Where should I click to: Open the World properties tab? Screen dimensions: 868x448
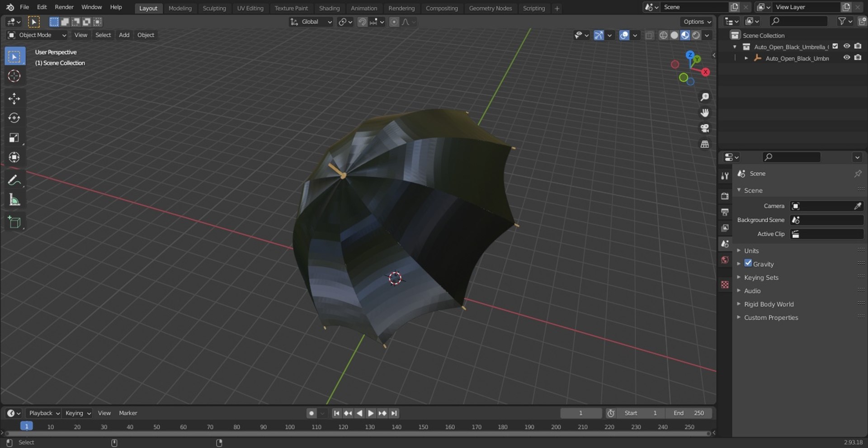click(x=725, y=259)
